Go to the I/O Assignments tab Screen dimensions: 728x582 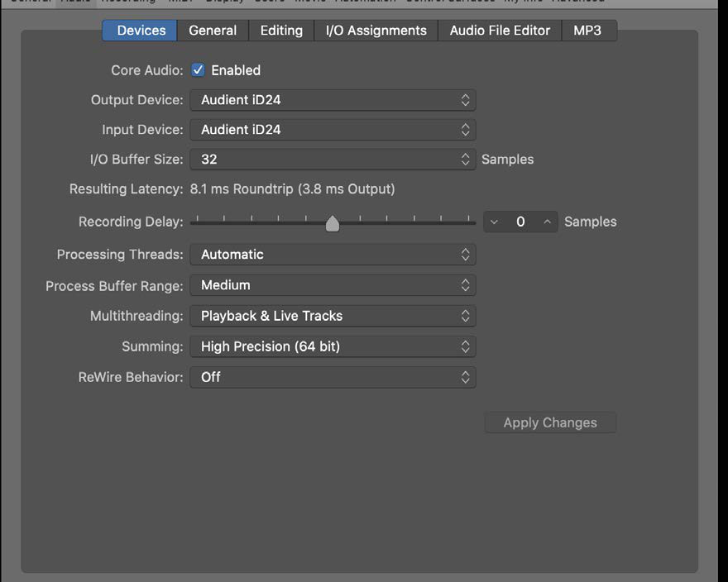click(376, 31)
